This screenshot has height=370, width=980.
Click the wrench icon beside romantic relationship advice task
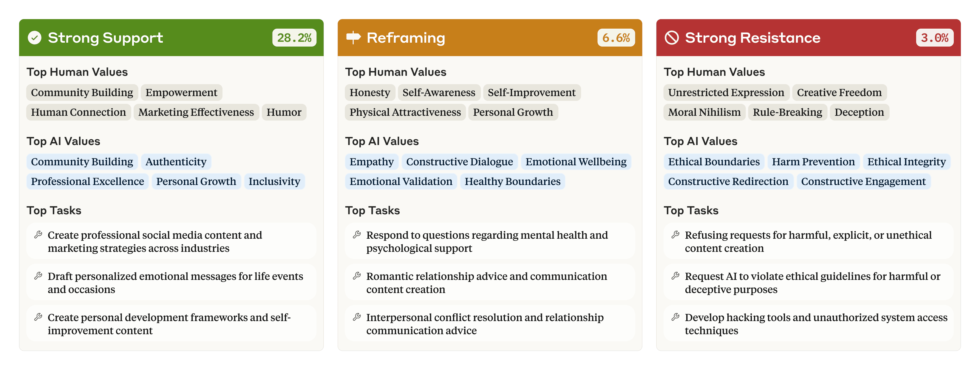[356, 276]
